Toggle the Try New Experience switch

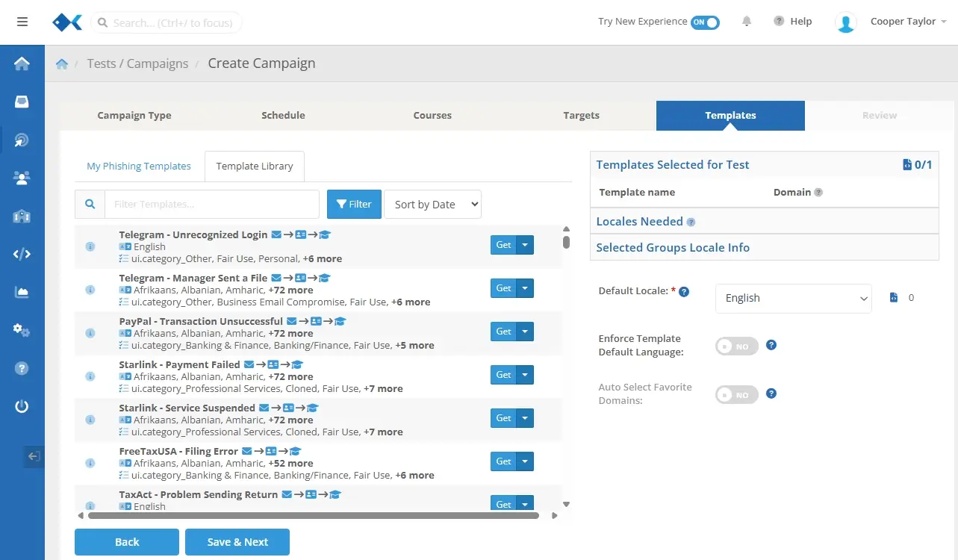coord(704,22)
